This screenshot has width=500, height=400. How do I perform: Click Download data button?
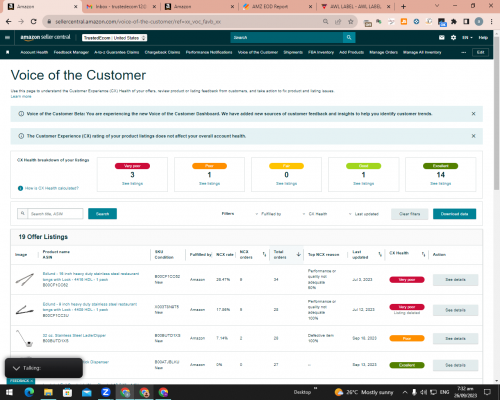[x=454, y=214]
